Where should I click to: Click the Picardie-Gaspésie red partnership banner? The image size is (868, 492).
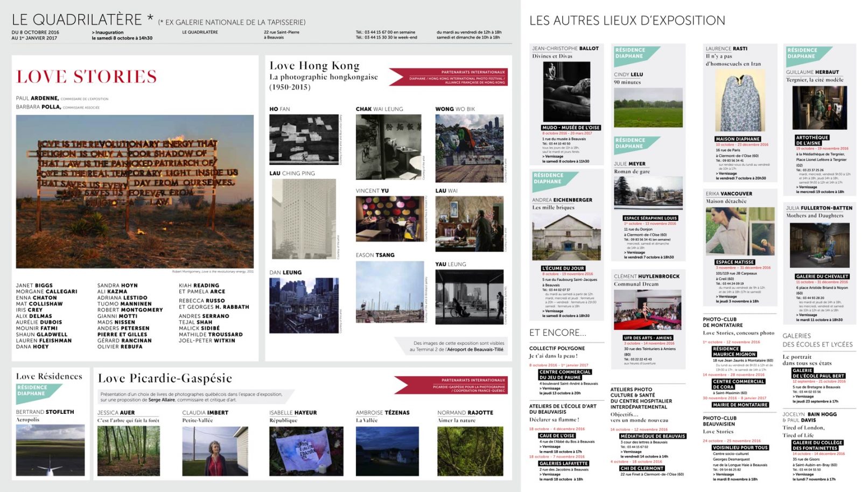click(451, 384)
